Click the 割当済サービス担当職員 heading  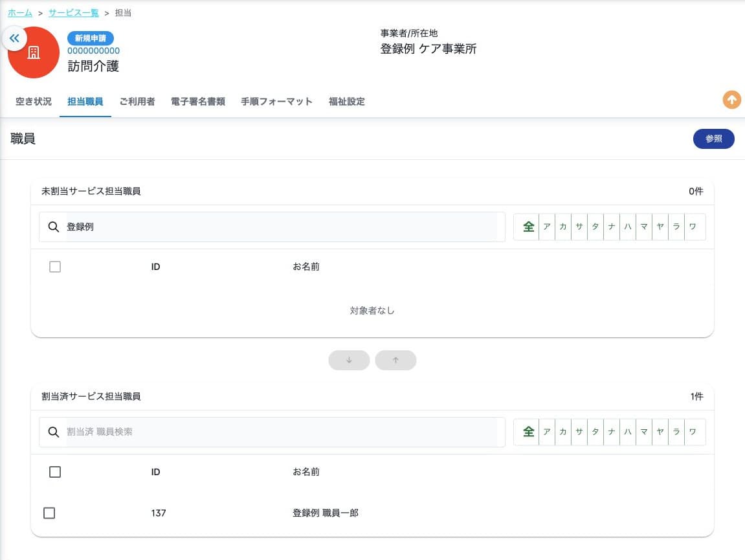(91, 396)
